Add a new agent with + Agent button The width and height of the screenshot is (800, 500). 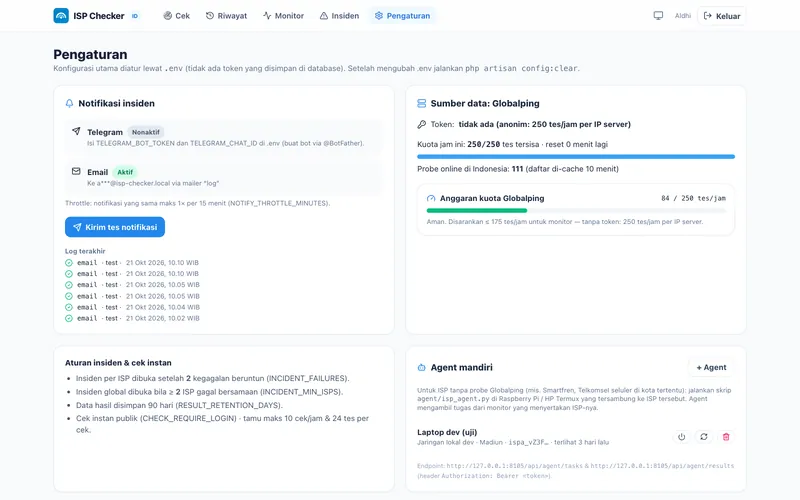pyautogui.click(x=711, y=367)
